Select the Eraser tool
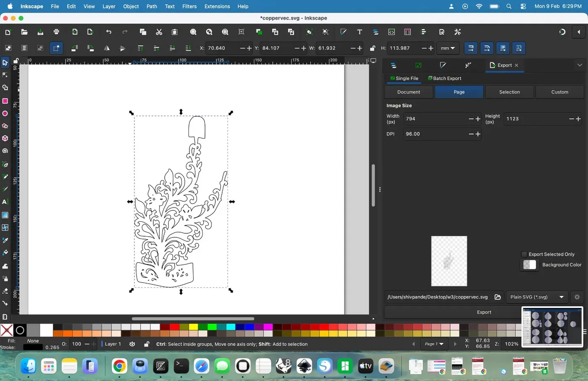Image resolution: width=588 pixels, height=381 pixels. [5, 291]
